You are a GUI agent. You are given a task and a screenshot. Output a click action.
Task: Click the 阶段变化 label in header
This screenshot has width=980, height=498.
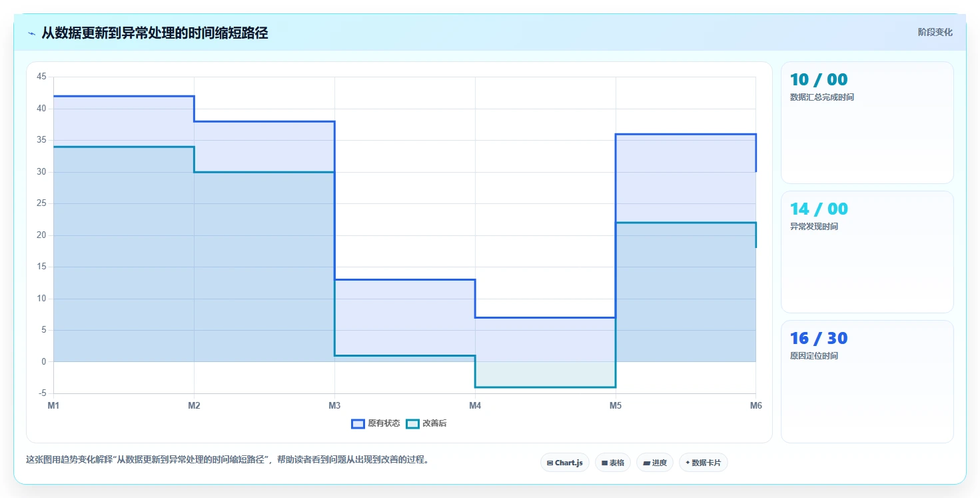[935, 32]
